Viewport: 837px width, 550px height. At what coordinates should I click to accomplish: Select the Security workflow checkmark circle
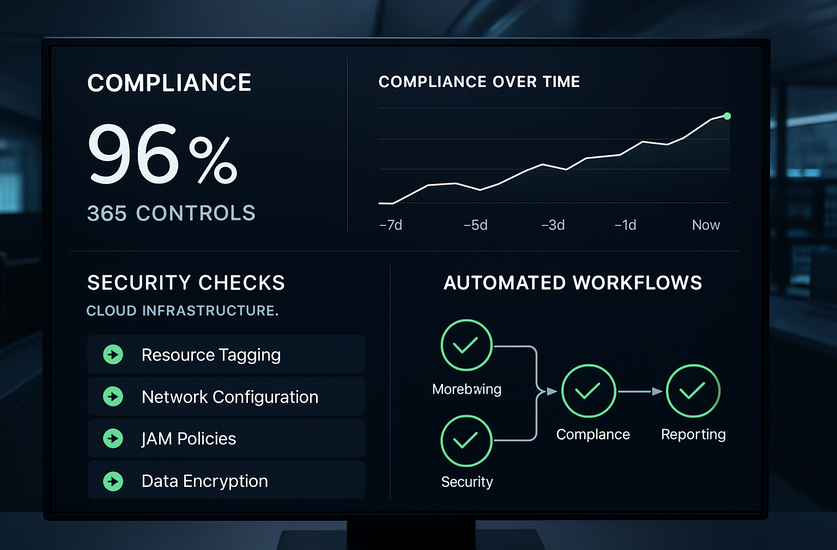tap(467, 441)
